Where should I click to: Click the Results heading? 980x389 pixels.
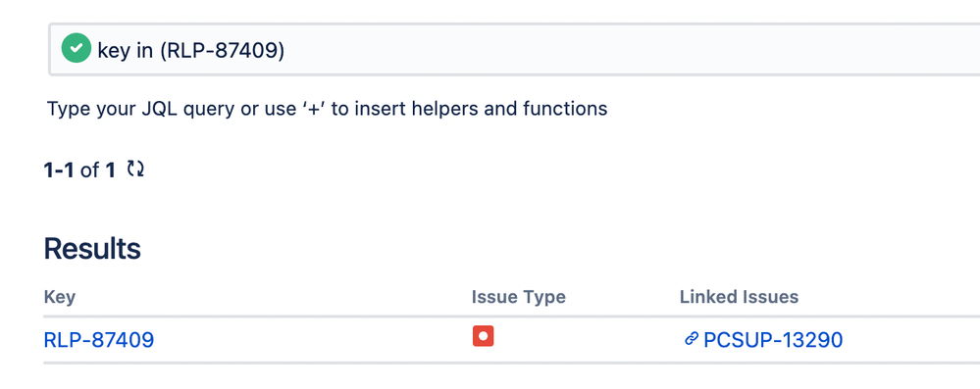(x=92, y=249)
